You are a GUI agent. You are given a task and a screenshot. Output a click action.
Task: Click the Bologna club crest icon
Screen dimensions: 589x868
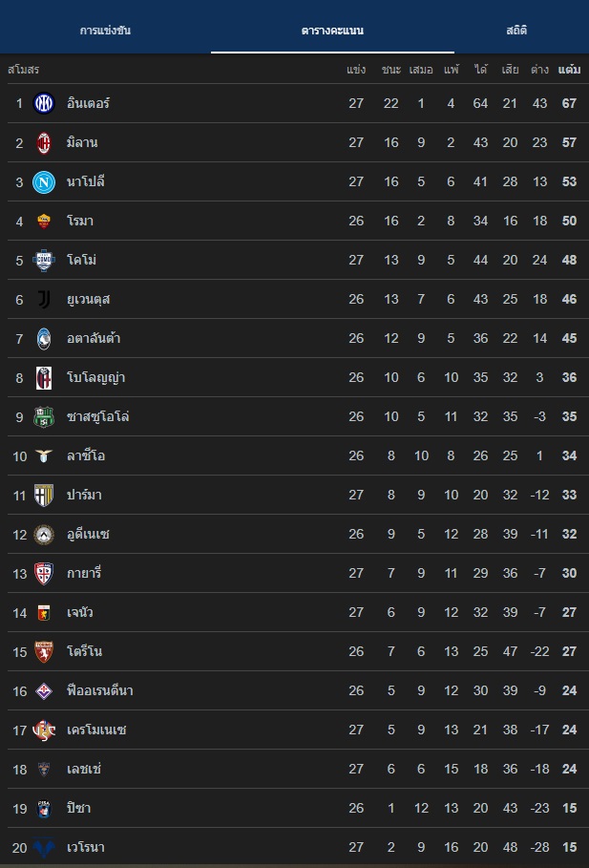pyautogui.click(x=44, y=377)
